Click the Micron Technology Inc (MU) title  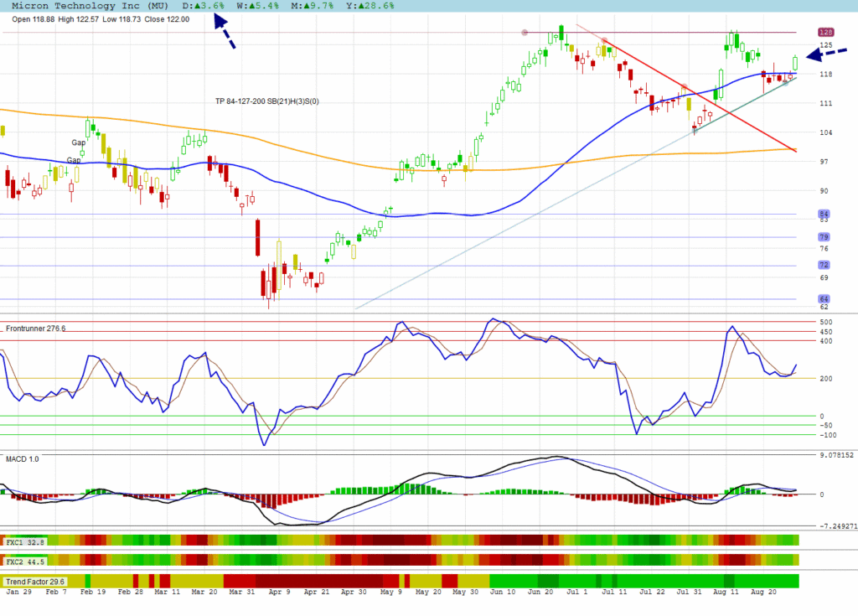(x=90, y=6)
